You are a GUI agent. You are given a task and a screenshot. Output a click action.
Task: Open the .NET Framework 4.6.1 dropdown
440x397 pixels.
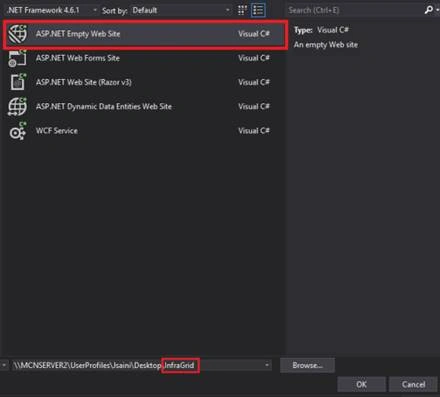click(x=51, y=10)
